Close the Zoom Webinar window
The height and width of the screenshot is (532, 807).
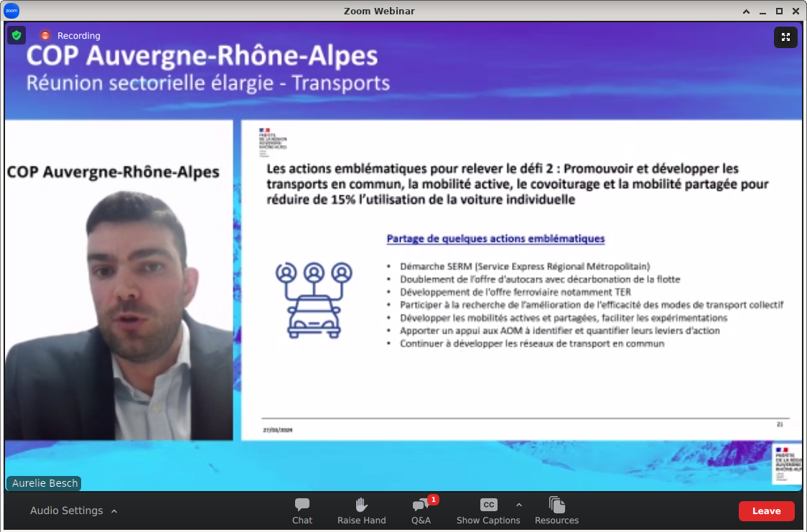pos(796,11)
